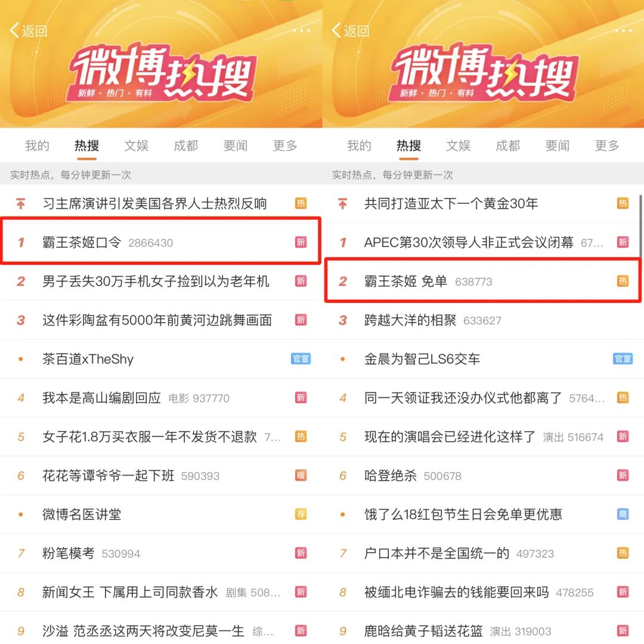Open the left panel three-dot more menu
The width and height of the screenshot is (644, 644).
302,30
